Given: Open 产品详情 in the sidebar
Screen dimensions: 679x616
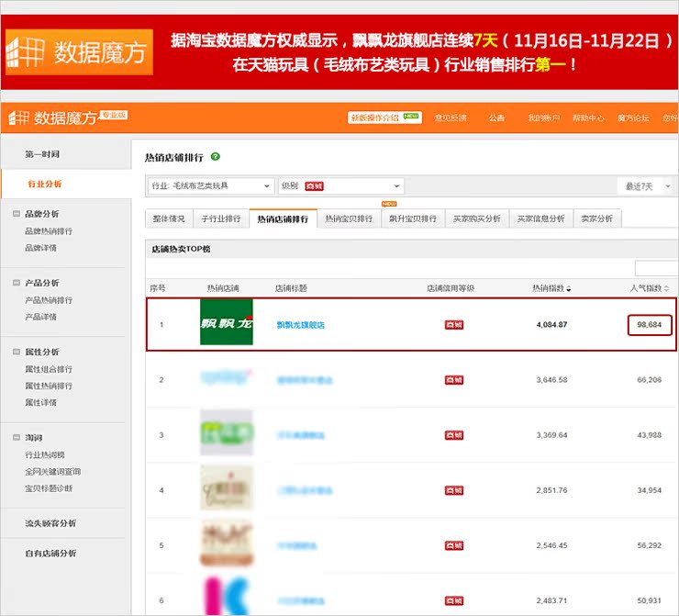Looking at the screenshot, I should click(40, 317).
